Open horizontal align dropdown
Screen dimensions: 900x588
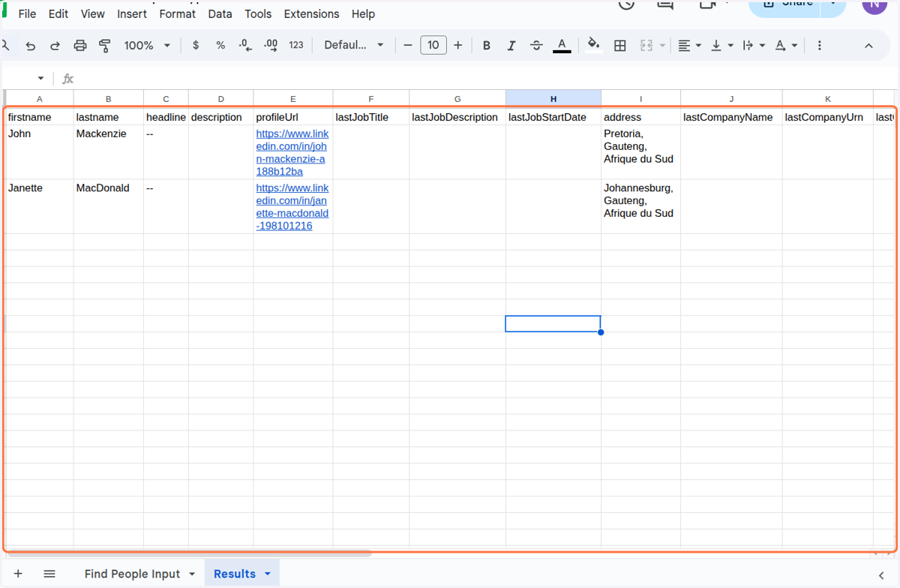(x=689, y=46)
